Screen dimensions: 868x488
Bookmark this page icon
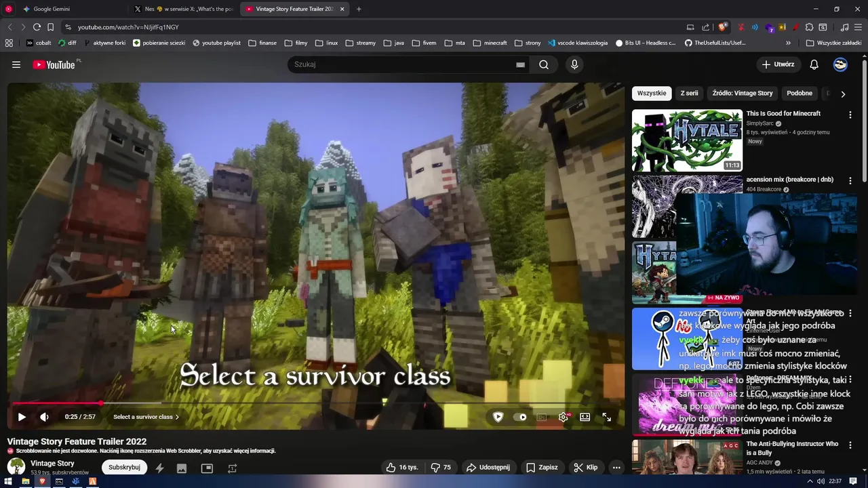[50, 27]
